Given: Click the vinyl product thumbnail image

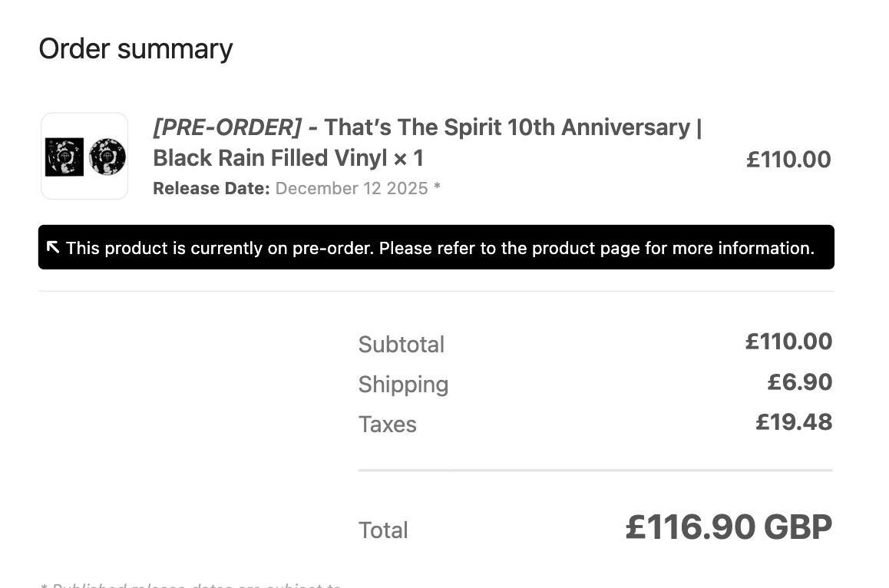Looking at the screenshot, I should (84, 156).
